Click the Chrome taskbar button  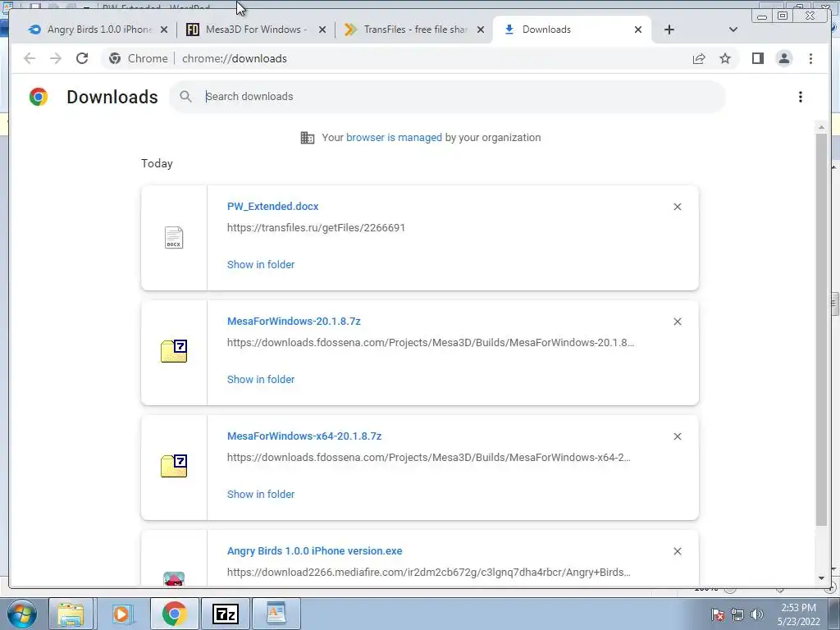click(174, 614)
